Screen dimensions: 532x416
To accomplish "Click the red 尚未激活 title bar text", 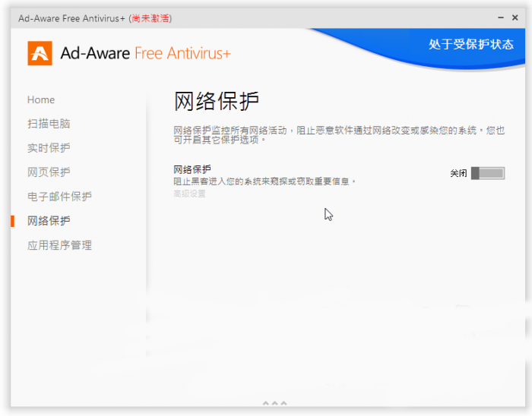I will 150,17.
